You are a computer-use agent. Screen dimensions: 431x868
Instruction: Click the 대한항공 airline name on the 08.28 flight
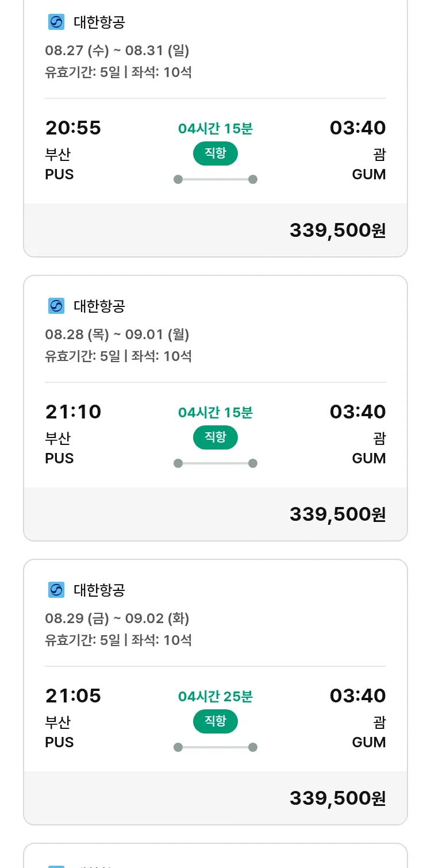99,306
